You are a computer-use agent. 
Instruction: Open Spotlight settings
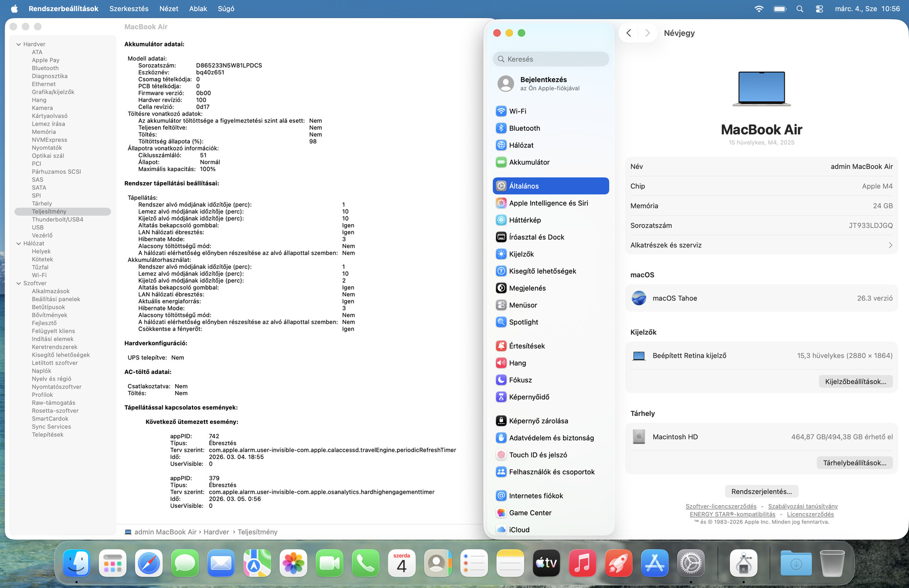(x=550, y=322)
